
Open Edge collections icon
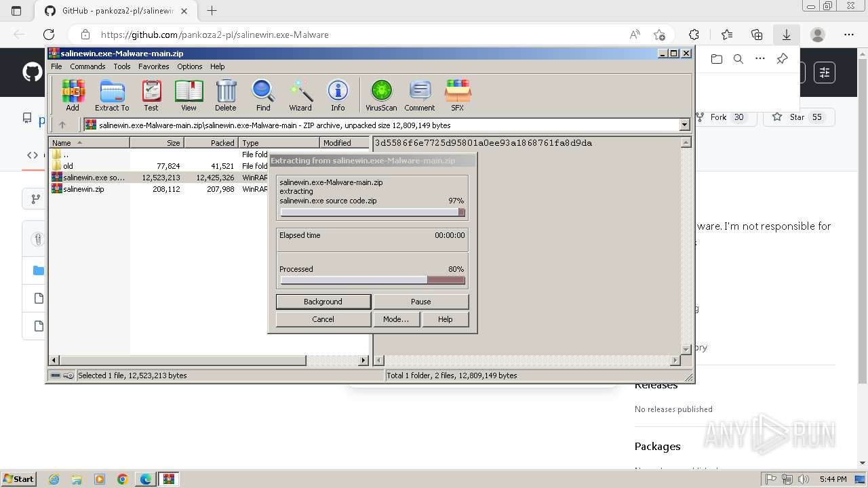(757, 35)
